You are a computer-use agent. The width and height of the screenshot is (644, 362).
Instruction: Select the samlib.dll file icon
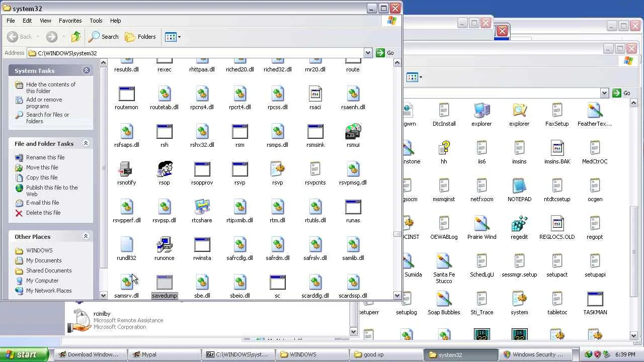coord(353,245)
